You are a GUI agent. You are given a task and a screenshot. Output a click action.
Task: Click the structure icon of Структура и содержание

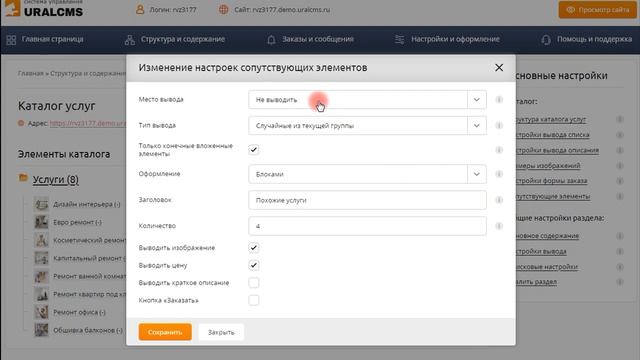130,40
